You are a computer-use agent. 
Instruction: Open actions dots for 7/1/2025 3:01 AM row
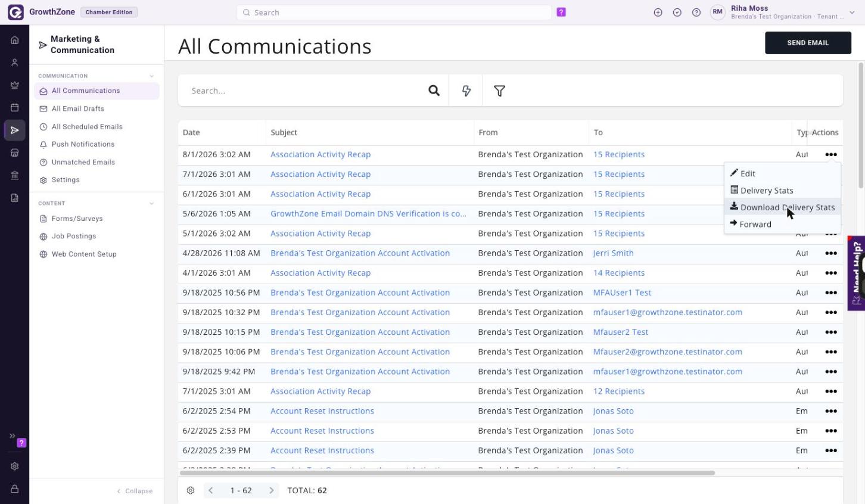830,391
